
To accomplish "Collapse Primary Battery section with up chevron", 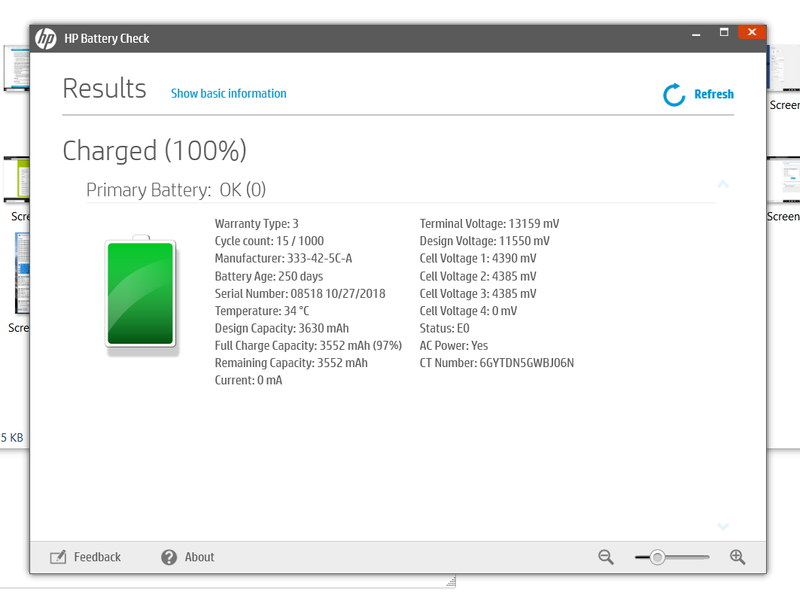I will [723, 184].
